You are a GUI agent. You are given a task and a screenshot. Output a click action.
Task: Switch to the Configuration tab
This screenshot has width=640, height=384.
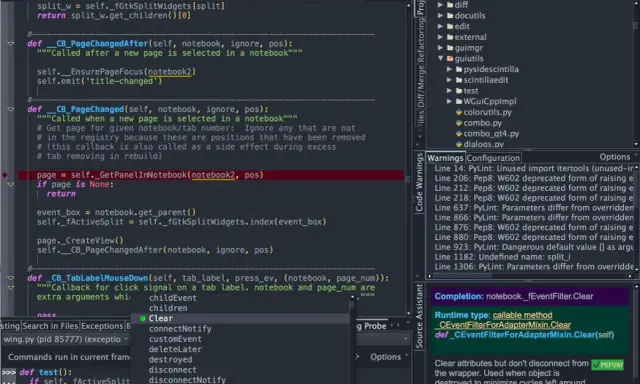coord(493,158)
